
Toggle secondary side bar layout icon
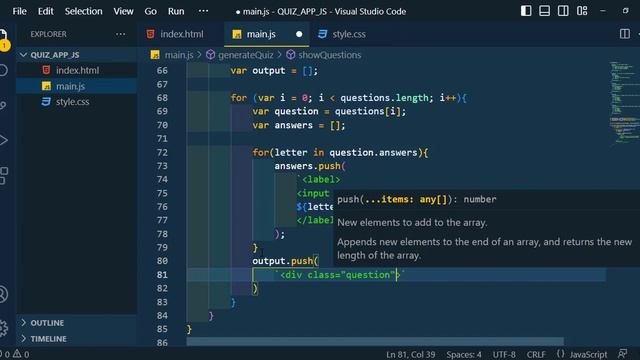(x=563, y=11)
